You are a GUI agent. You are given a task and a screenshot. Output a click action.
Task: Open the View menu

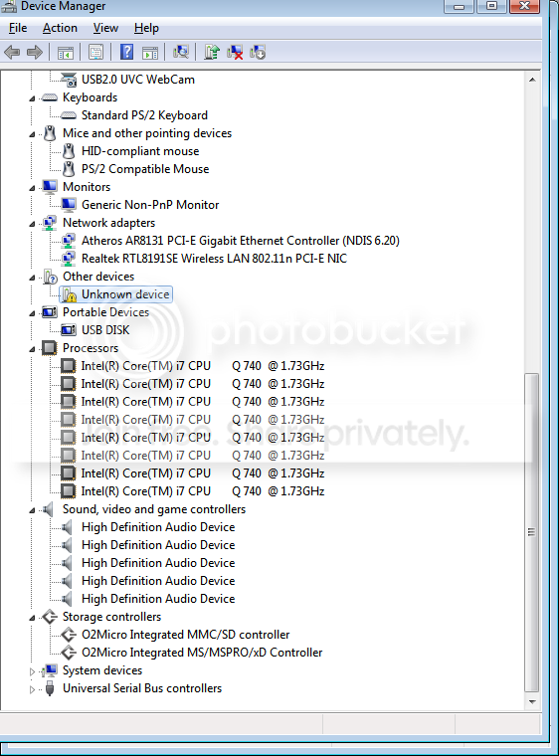coord(105,28)
